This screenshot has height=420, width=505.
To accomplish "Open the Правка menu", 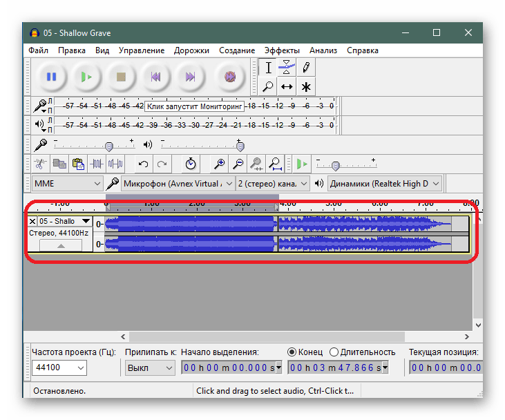I will coord(71,50).
